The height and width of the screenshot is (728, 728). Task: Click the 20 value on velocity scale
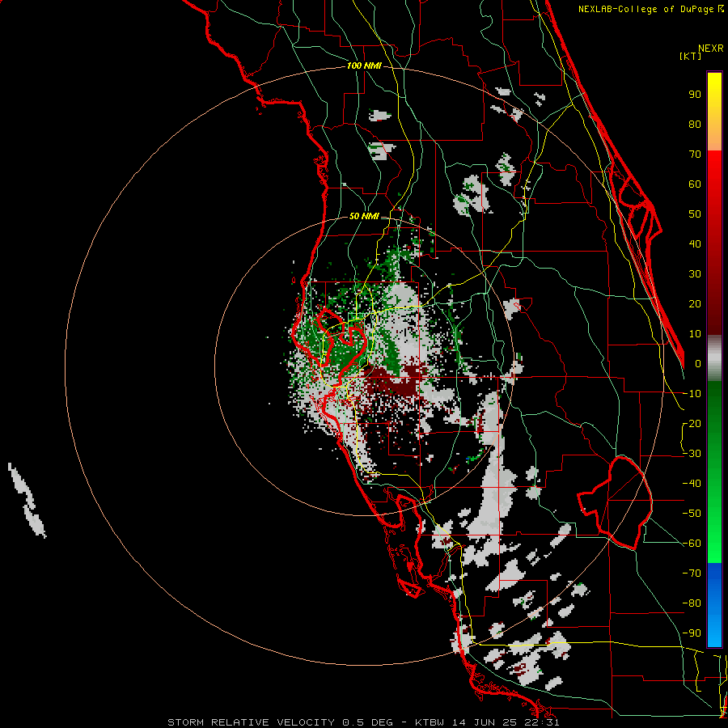coord(695,304)
